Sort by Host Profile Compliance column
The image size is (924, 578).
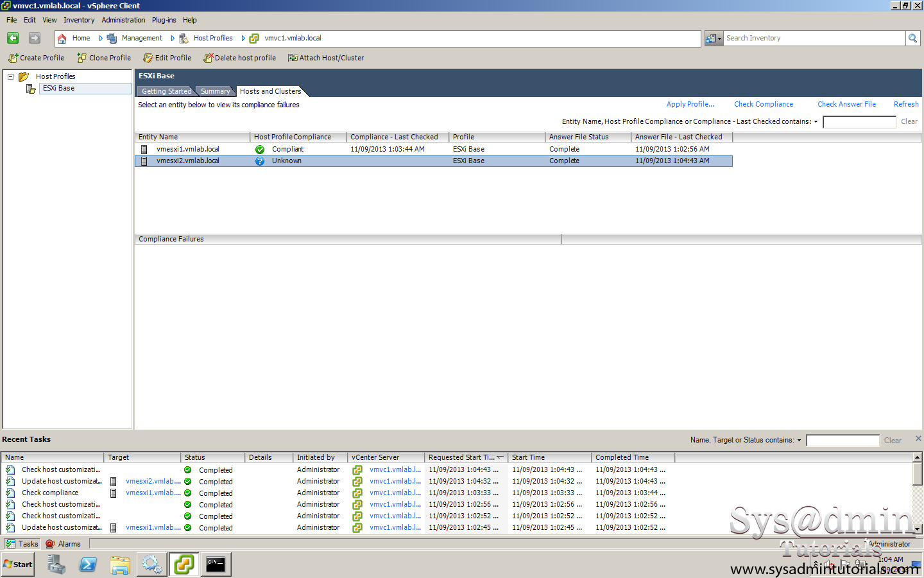298,137
